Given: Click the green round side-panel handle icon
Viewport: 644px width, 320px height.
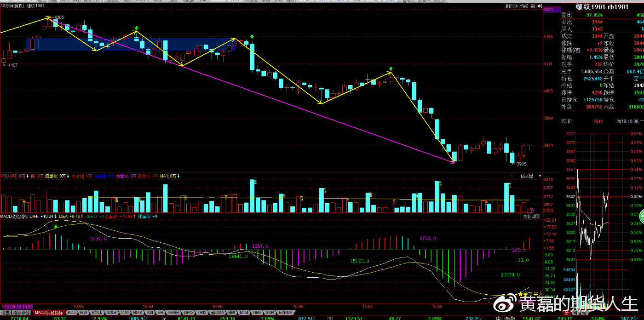Looking at the screenshot, I should pyautogui.click(x=641, y=215).
